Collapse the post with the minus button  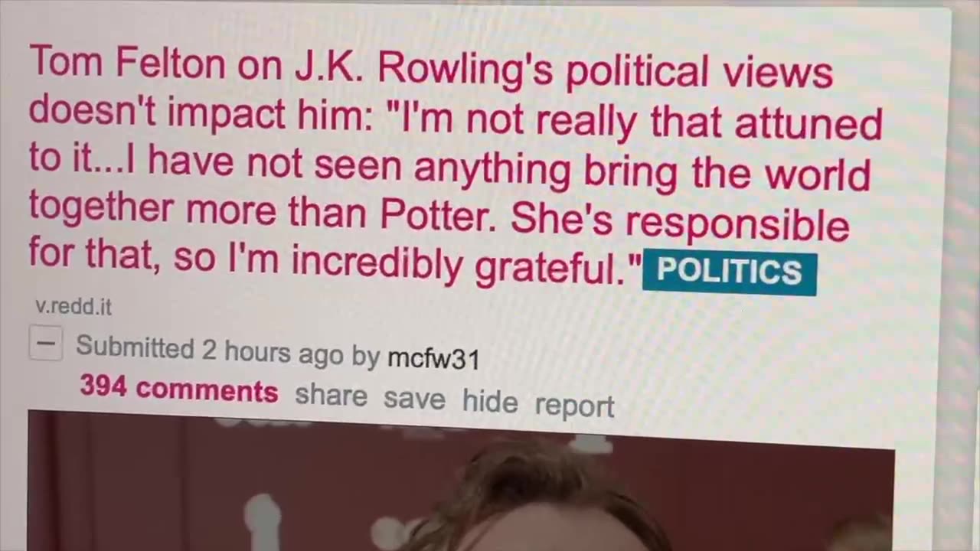point(46,344)
